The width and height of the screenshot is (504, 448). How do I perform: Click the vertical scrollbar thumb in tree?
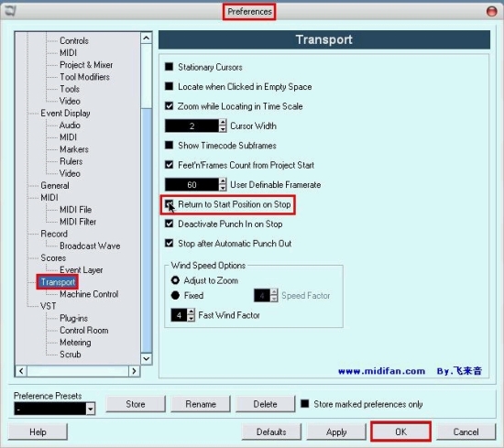pos(147,230)
